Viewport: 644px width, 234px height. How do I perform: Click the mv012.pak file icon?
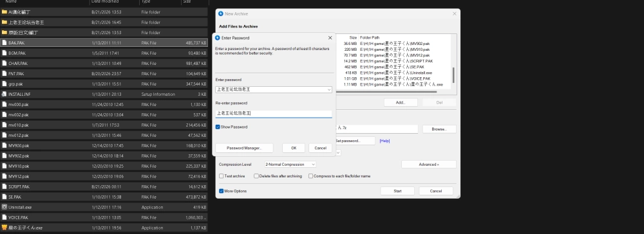tap(5, 135)
